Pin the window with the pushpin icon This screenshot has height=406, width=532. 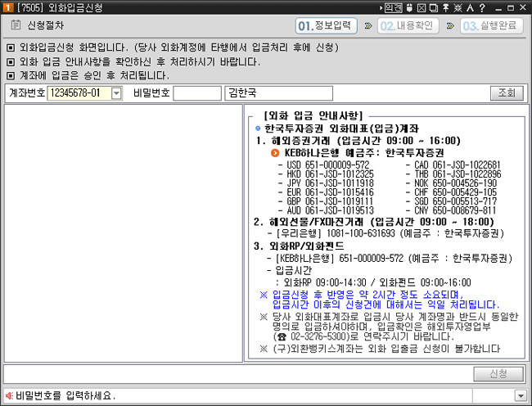[x=446, y=7]
